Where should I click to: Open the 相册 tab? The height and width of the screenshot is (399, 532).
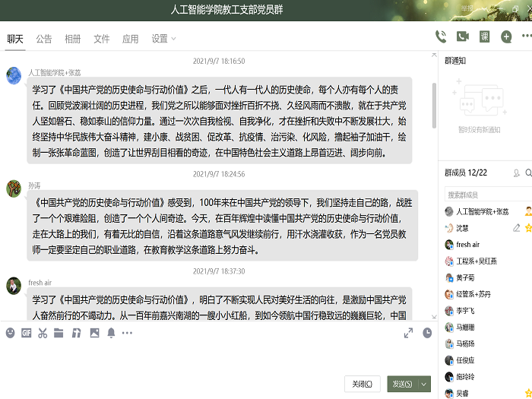[x=73, y=39]
